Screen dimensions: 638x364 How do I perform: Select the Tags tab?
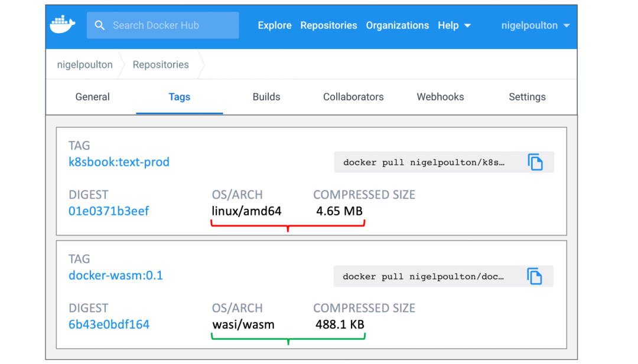click(180, 97)
